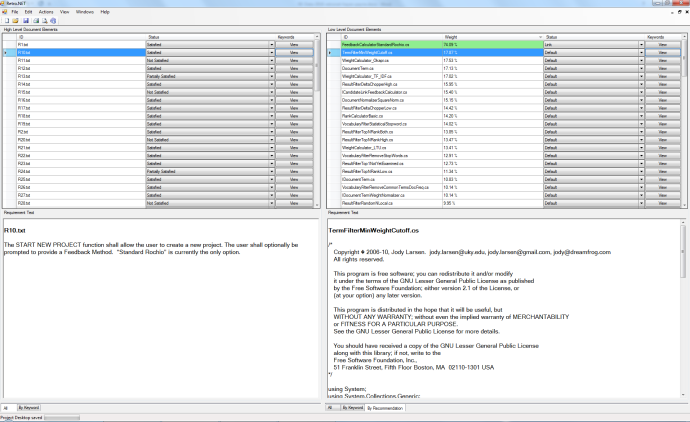
Task: Open the Actions menu
Action: point(47,11)
